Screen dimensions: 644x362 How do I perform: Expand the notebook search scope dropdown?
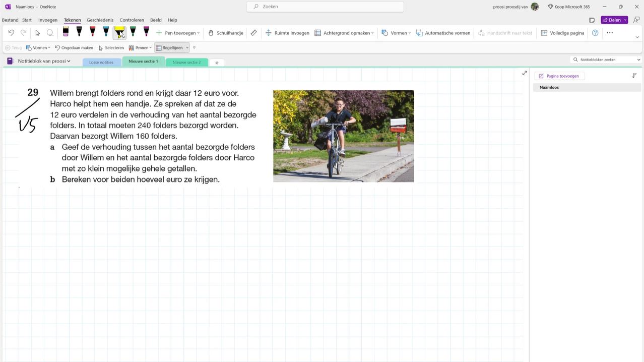[638, 59]
